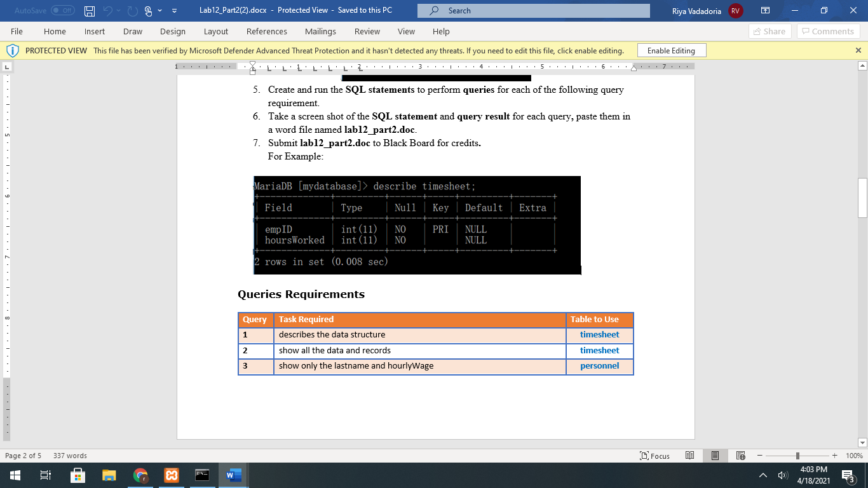Click Share in the top right
Viewport: 868px width, 488px height.
(x=769, y=31)
